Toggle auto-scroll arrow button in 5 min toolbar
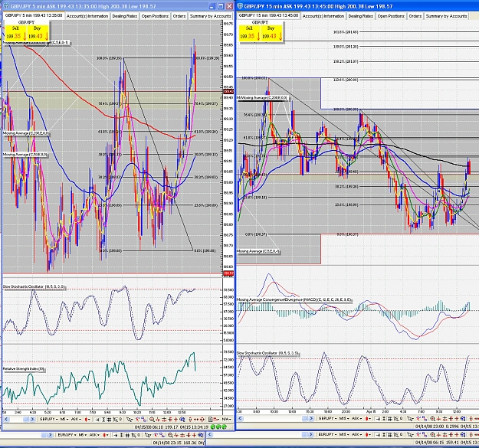Image resolution: width=479 pixels, height=448 pixels. [x=97, y=420]
